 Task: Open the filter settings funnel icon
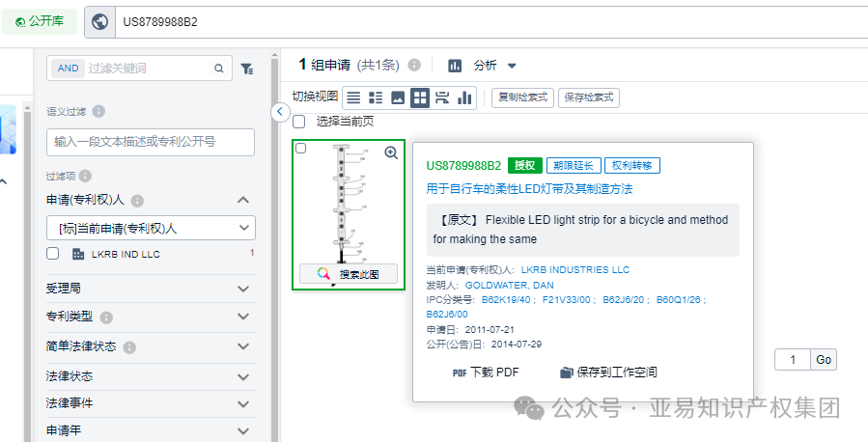tap(247, 69)
